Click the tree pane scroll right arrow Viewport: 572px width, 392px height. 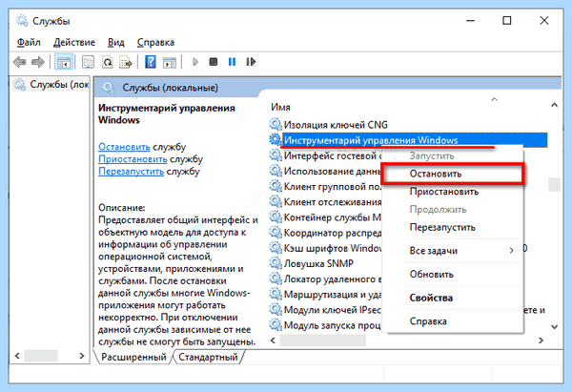click(82, 356)
